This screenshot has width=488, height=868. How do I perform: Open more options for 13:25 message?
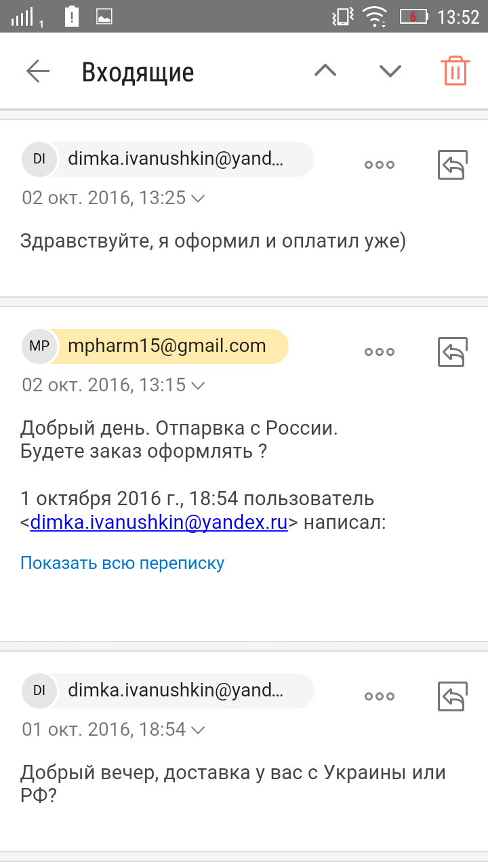(x=380, y=165)
